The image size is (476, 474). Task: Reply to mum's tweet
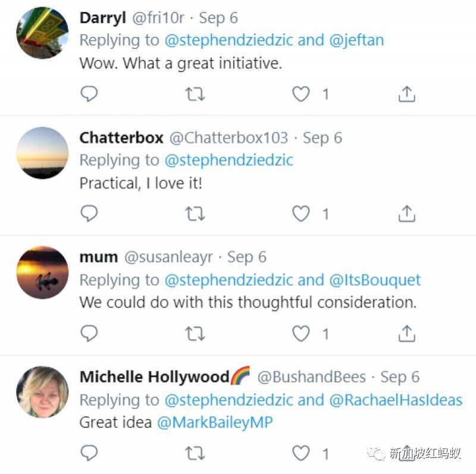pos(89,333)
